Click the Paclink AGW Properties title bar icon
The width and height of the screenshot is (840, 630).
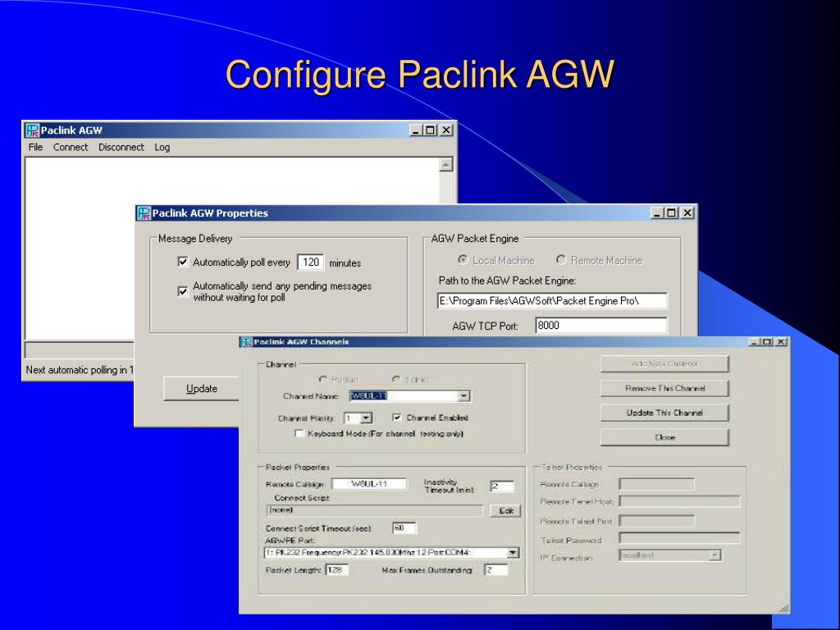click(144, 213)
